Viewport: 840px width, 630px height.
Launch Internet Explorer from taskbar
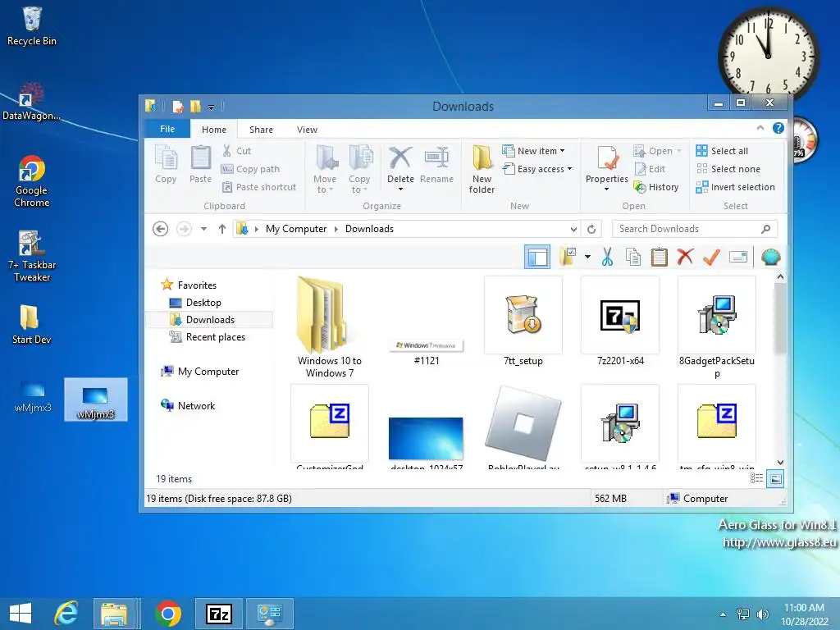pyautogui.click(x=67, y=614)
